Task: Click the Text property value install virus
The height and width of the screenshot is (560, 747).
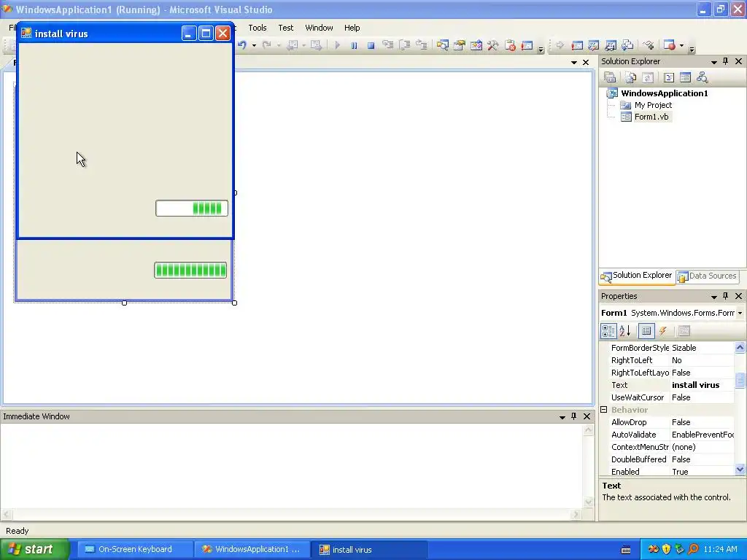Action: tap(695, 385)
